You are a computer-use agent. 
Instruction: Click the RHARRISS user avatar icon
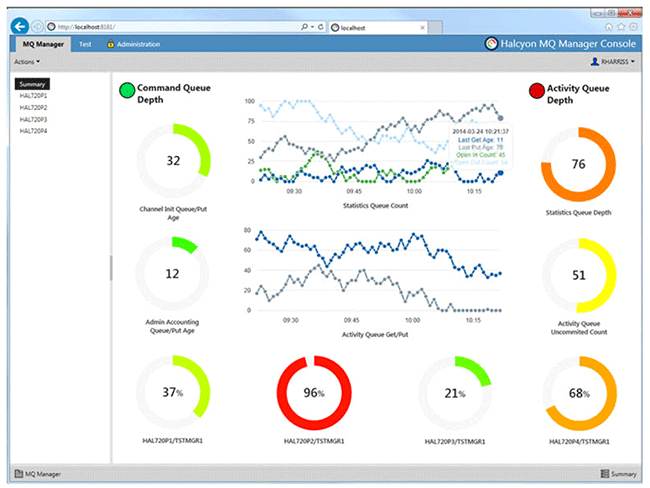coord(594,62)
